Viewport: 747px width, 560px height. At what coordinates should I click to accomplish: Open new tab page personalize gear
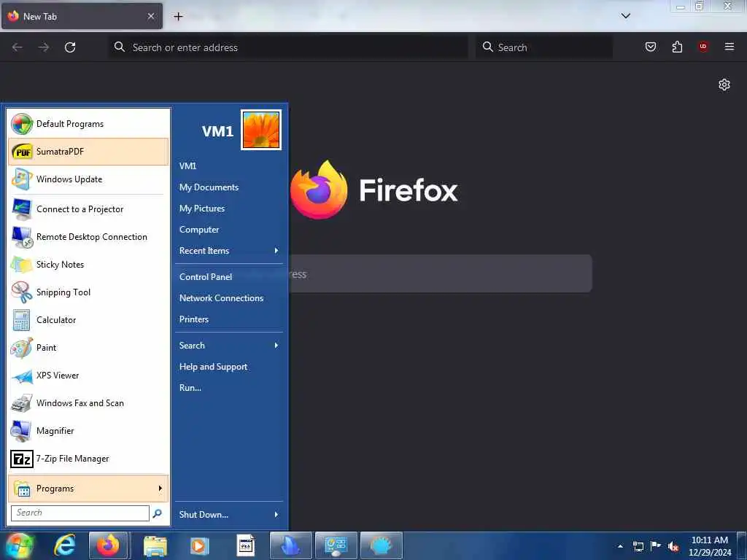[724, 85]
